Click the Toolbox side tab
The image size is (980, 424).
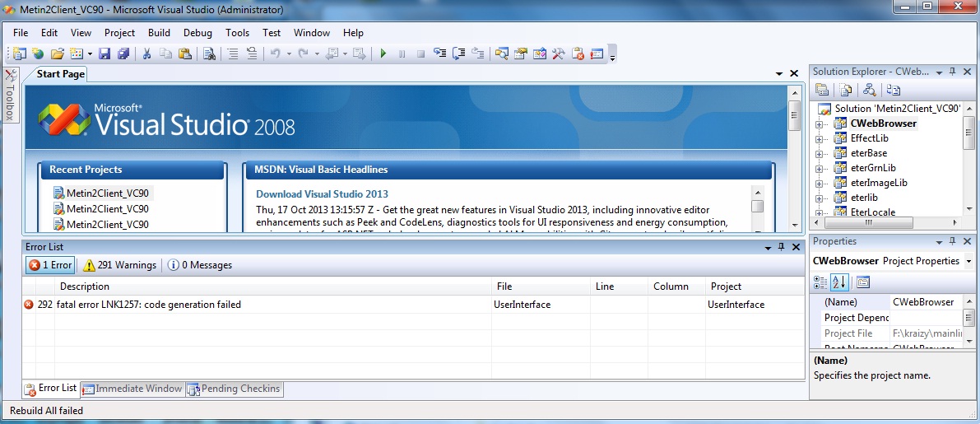pos(10,95)
